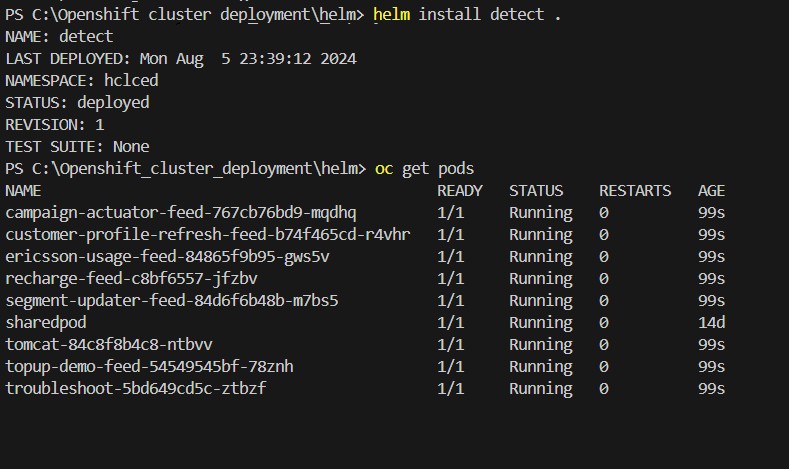Click the AGE column header

coord(712,190)
